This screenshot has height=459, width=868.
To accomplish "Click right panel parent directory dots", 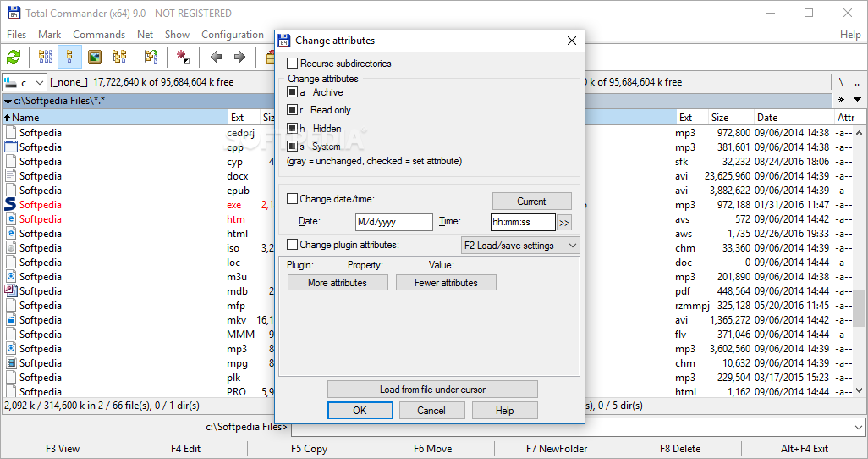I will [x=857, y=83].
